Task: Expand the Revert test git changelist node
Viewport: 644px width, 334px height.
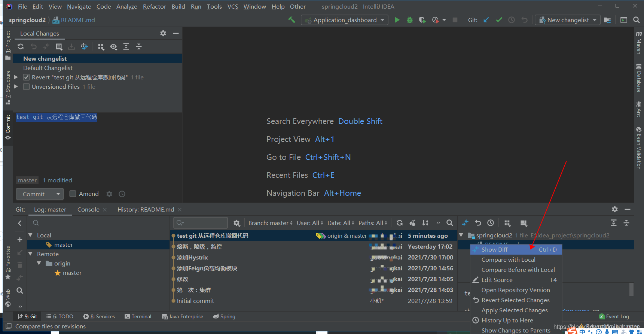Action: (16, 77)
